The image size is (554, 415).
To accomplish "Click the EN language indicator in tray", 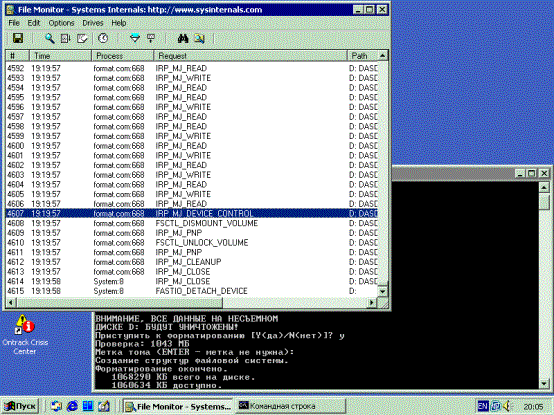I will coord(483,406).
